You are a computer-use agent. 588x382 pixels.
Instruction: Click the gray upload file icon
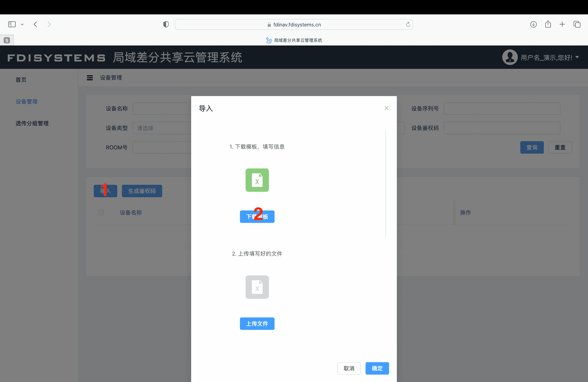point(257,287)
